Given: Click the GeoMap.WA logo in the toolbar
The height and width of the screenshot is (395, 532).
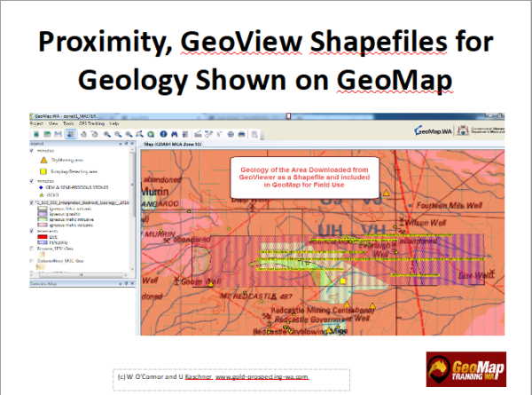Looking at the screenshot, I should (434, 130).
